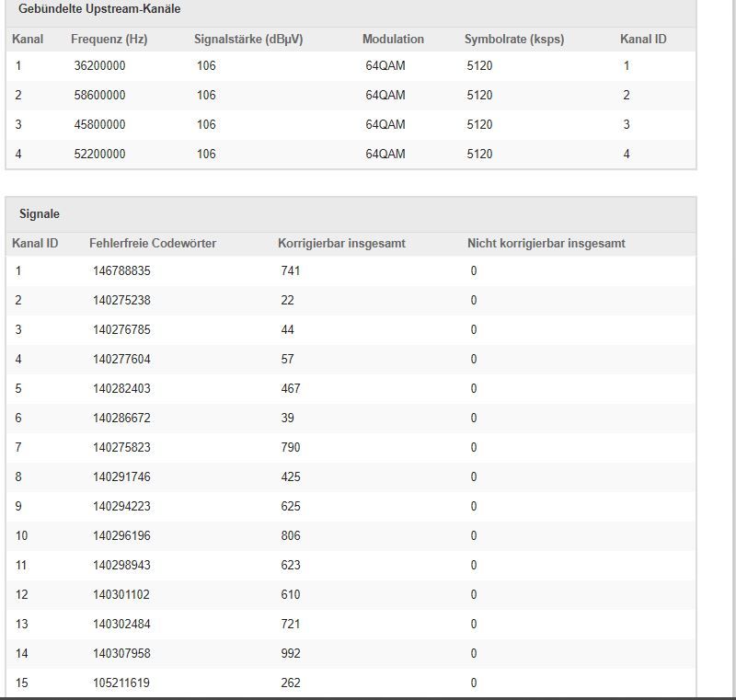Image resolution: width=736 pixels, height=700 pixels.
Task: Click the Signale section header
Action: coord(40,213)
